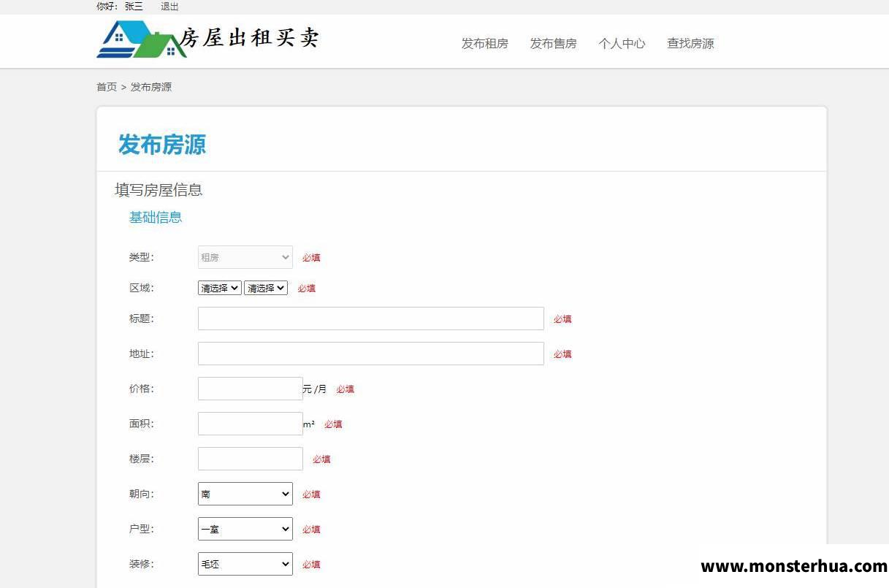Expand the 户型 dropdown showing 一室
889x588 pixels.
(245, 529)
